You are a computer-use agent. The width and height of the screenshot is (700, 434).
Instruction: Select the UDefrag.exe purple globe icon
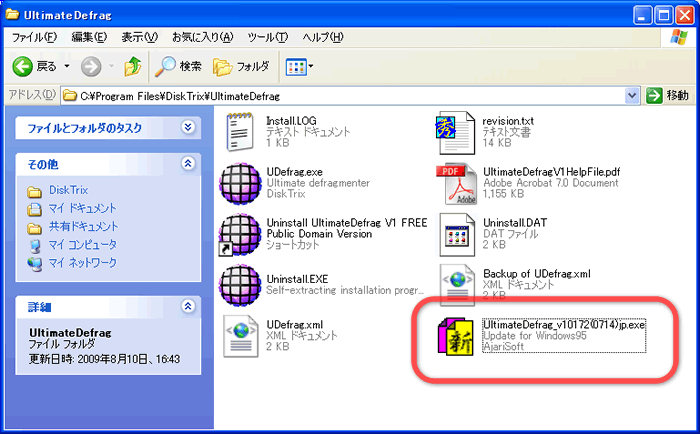240,184
